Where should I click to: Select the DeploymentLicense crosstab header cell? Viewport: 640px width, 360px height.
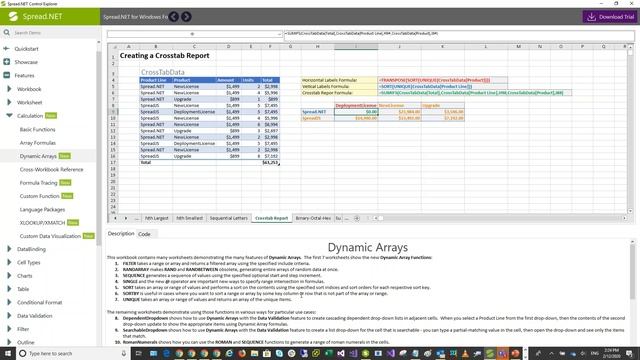pos(356,105)
